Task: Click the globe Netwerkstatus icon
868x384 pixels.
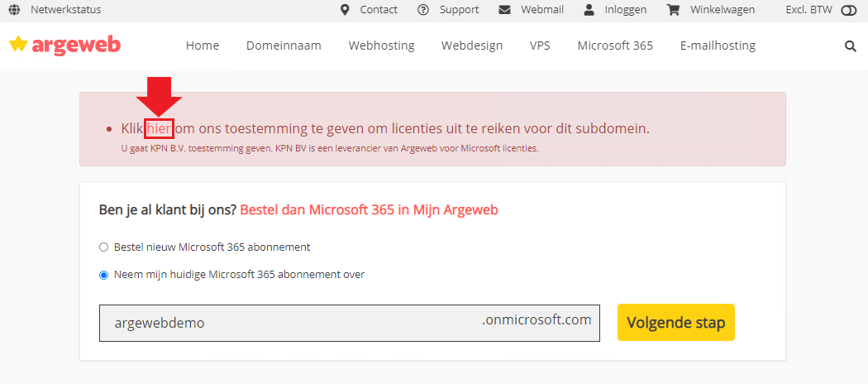Action: [14, 10]
